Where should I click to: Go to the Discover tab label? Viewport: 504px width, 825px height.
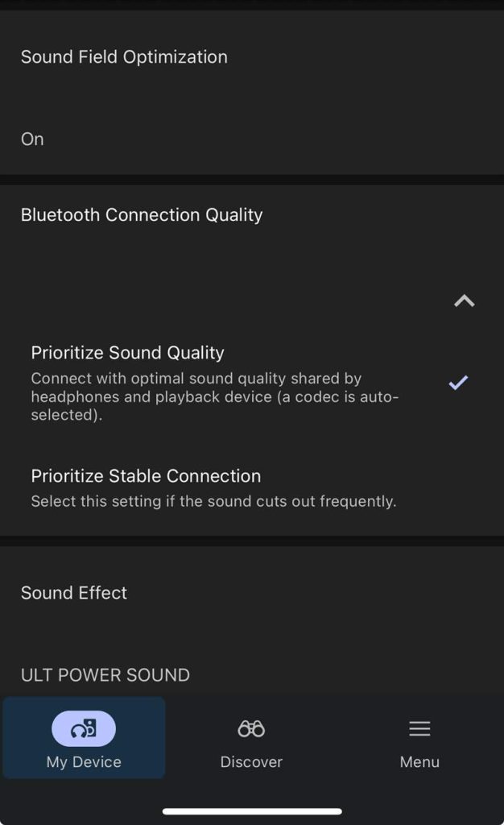(x=251, y=762)
